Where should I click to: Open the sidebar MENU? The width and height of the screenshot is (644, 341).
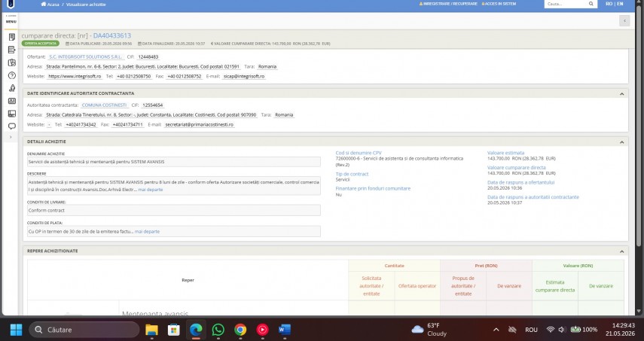coord(11,21)
